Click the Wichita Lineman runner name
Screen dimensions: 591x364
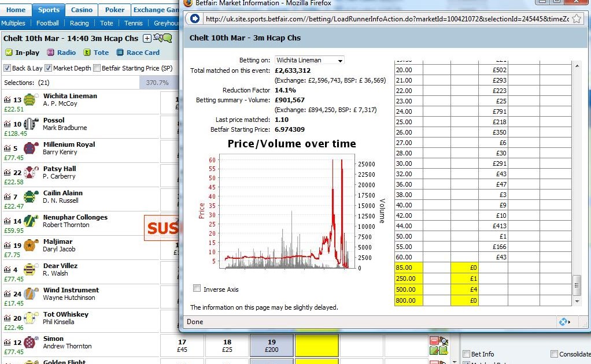click(x=70, y=96)
